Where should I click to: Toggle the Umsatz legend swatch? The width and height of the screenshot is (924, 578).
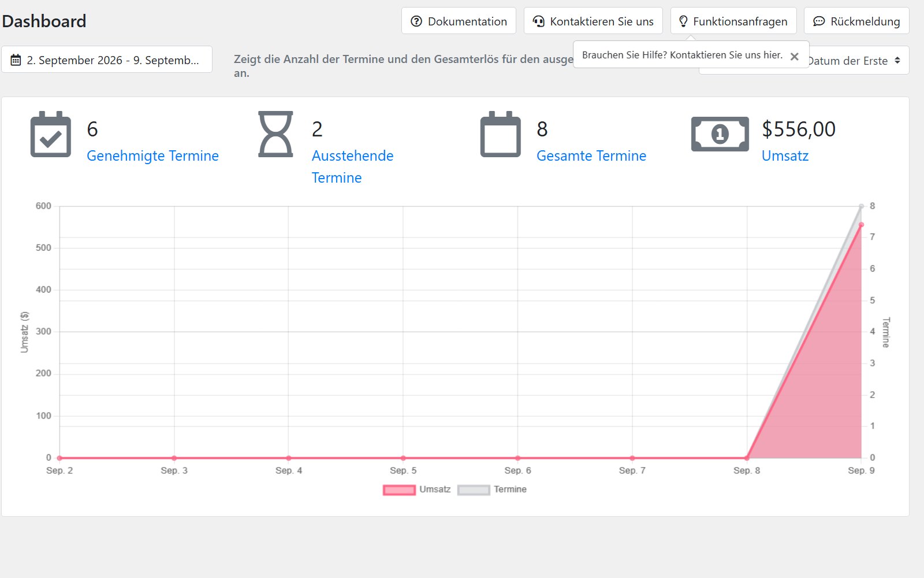(x=399, y=490)
